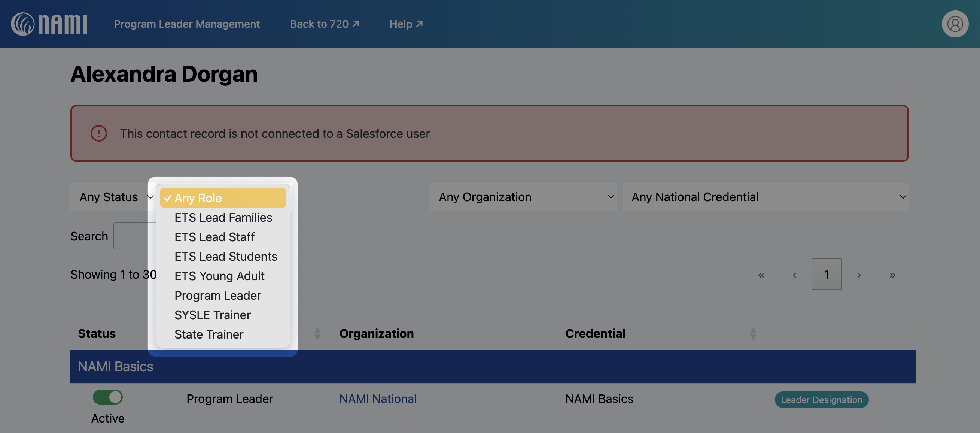980x433 pixels.
Task: Click the NAMI logo
Action: 49,24
